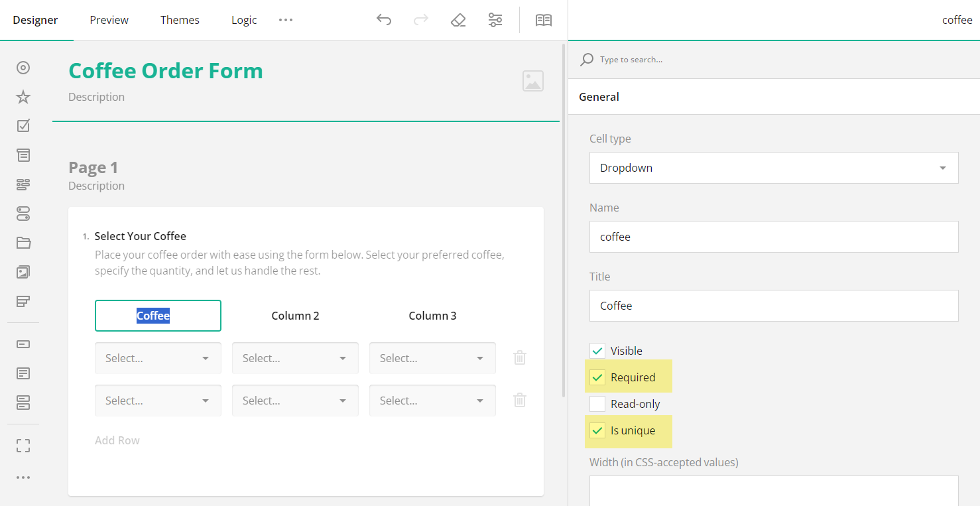
Task: Select the Yes/No toggle question type
Action: (x=23, y=214)
